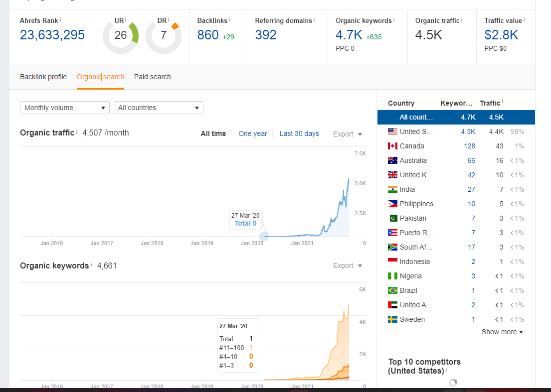This screenshot has width=551, height=392.
Task: Click the Indonesia flag icon
Action: (x=392, y=261)
